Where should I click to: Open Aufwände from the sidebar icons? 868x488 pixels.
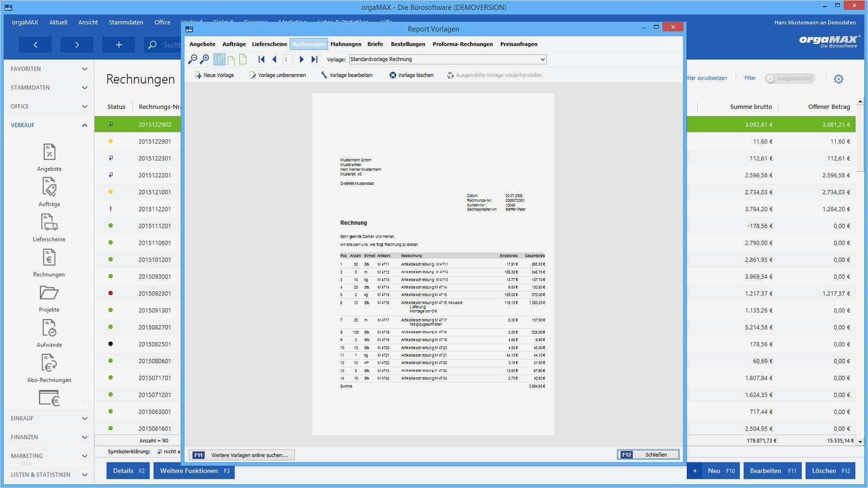click(x=49, y=333)
